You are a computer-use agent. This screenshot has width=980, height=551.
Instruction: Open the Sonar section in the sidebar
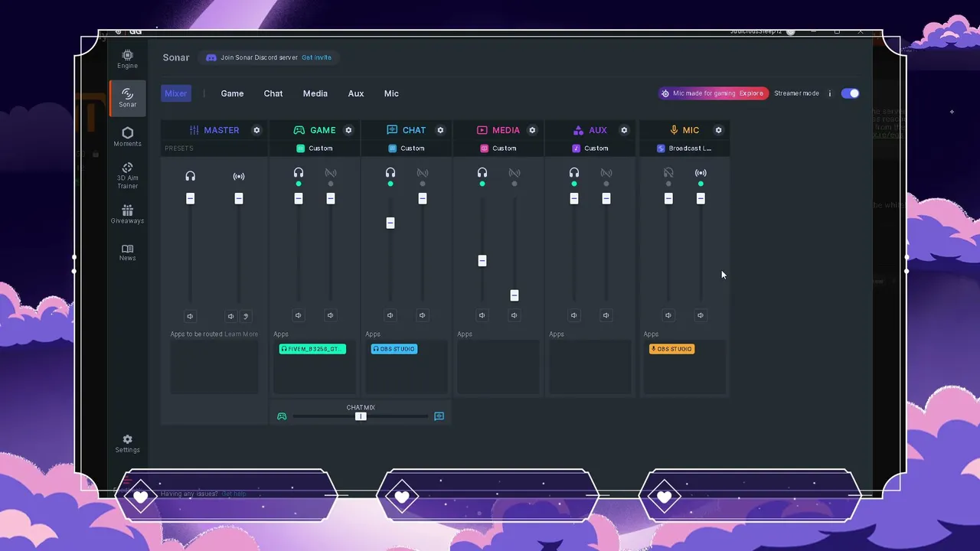(x=127, y=98)
